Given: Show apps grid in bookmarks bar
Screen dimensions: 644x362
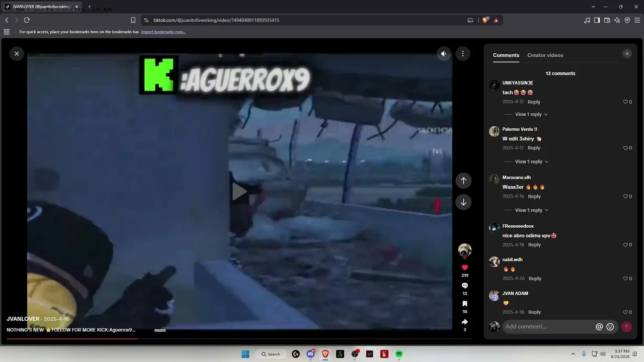Looking at the screenshot, I should (x=7, y=32).
